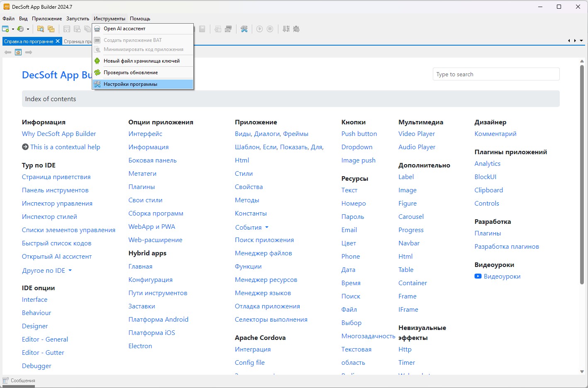Click the debug bug toolbar icon

[x=296, y=29]
